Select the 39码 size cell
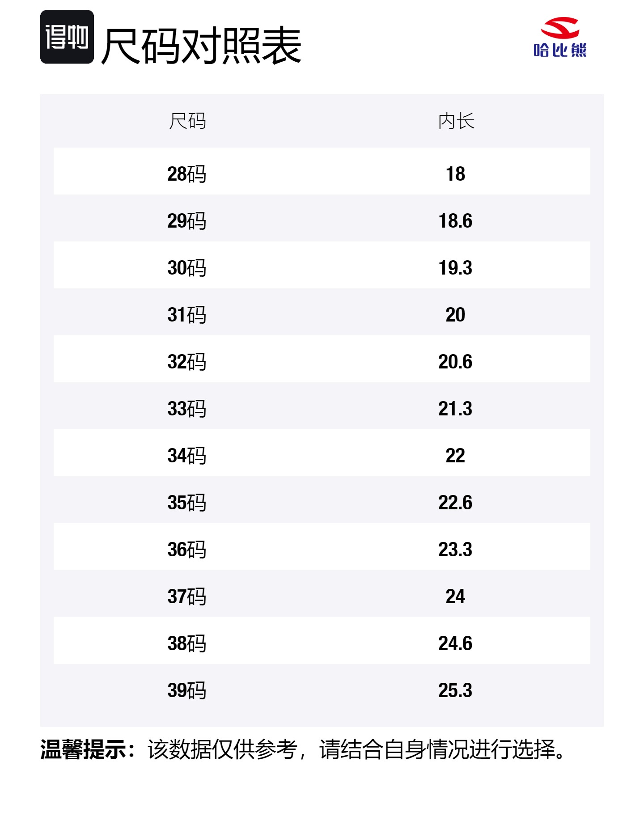This screenshot has height=825, width=644. pos(187,690)
